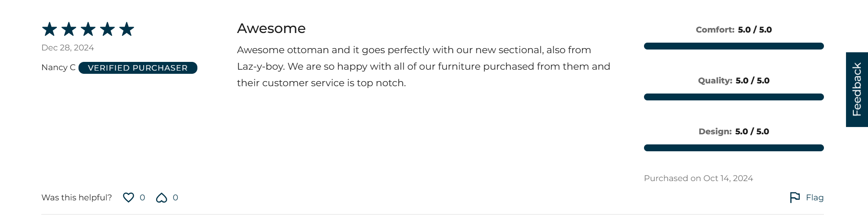Image resolution: width=868 pixels, height=215 pixels.
Task: Click the fifth rating star
Action: tap(127, 29)
